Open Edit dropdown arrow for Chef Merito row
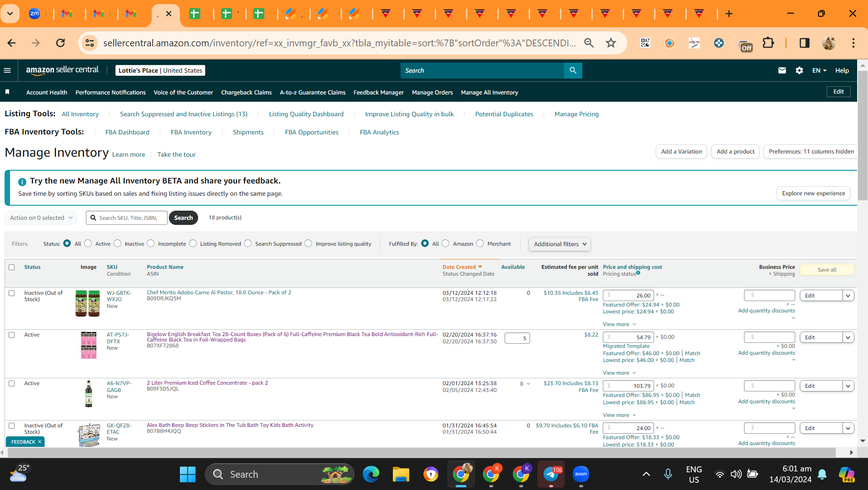 point(848,296)
